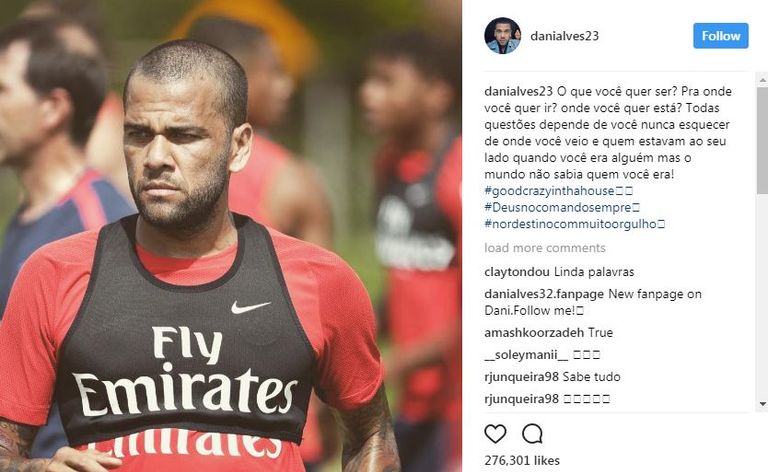View the 276,301 likes list

click(522, 460)
